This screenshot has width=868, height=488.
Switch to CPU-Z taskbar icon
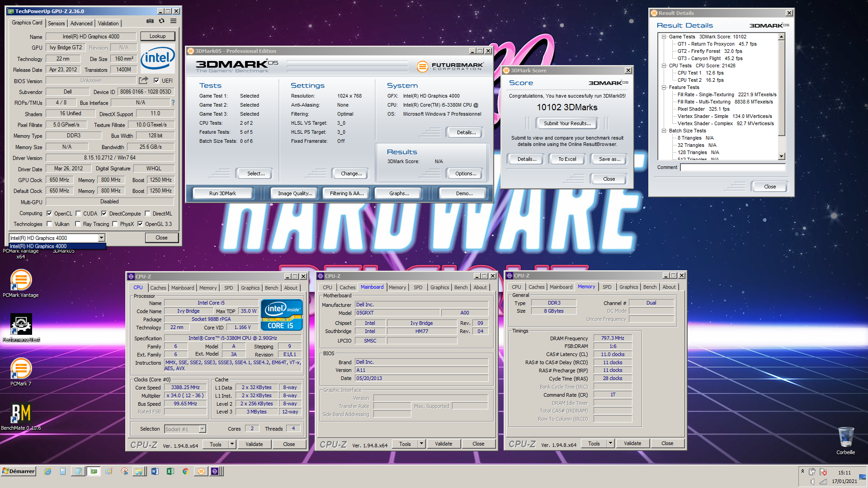pyautogui.click(x=215, y=471)
